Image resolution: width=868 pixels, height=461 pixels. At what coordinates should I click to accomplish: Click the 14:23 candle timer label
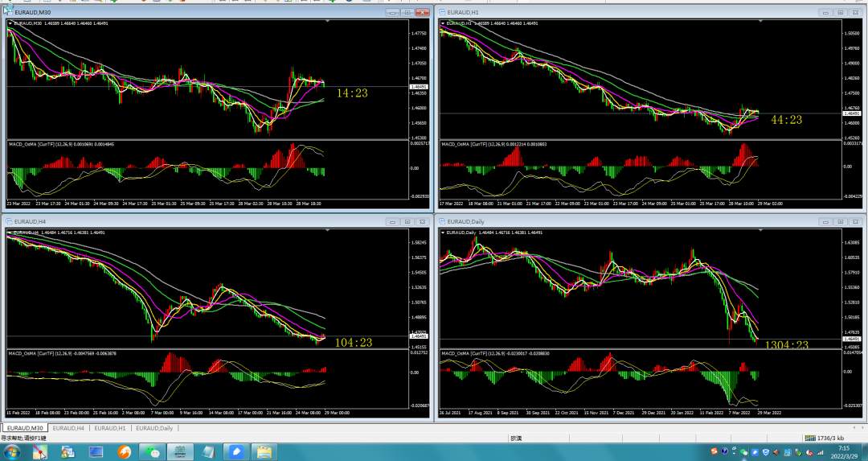coord(352,93)
